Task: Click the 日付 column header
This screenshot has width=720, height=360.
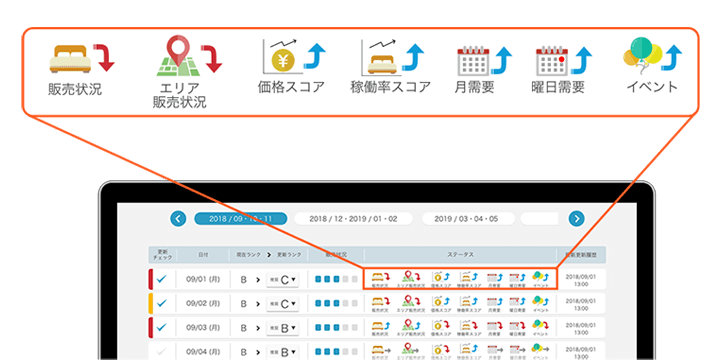Action: 203,254
